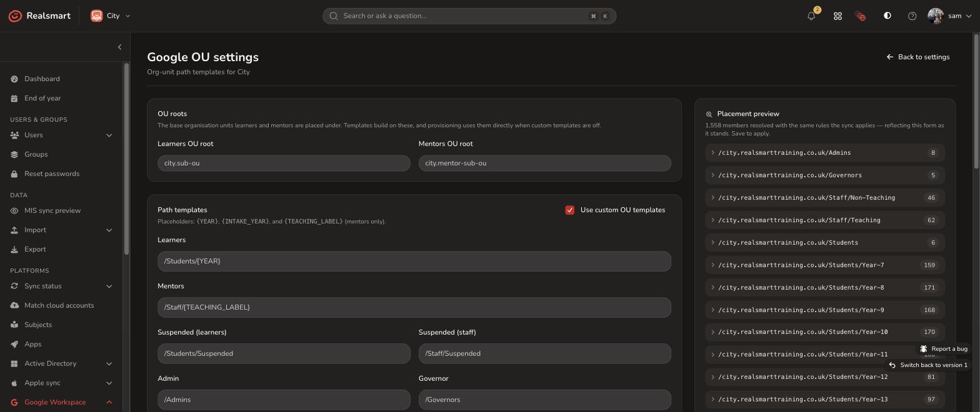Click Back to settings link
Screen dimensions: 980x412
tap(917, 57)
